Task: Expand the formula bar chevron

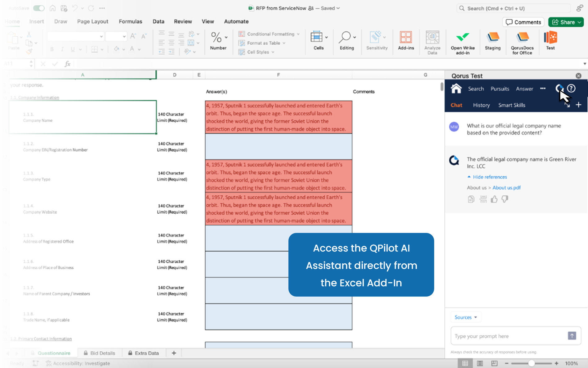Action: coord(585,64)
